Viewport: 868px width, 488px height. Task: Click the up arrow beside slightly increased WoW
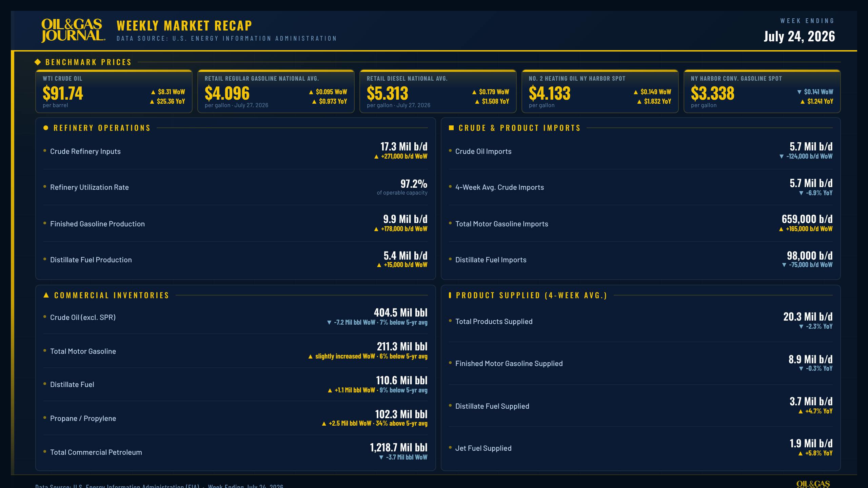[310, 357]
